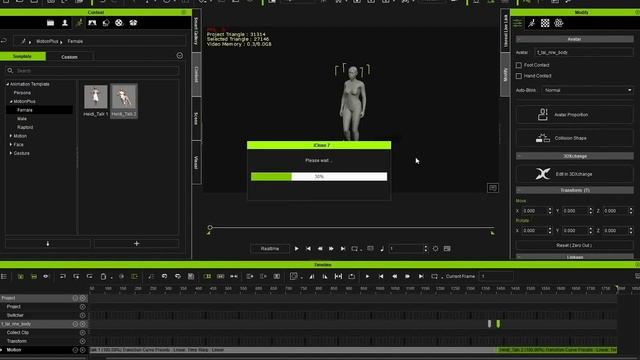Step to previous frame in viewport player

(x=320, y=249)
